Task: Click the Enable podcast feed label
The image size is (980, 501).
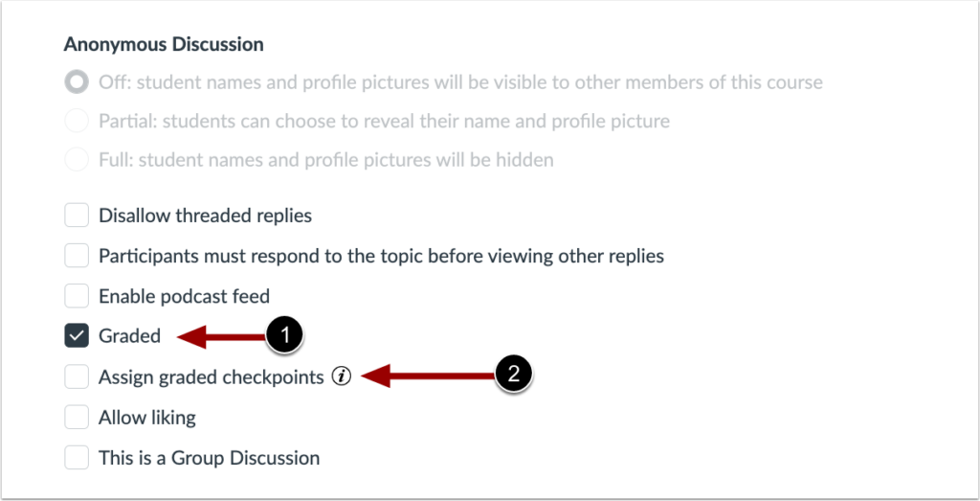Action: [x=184, y=296]
